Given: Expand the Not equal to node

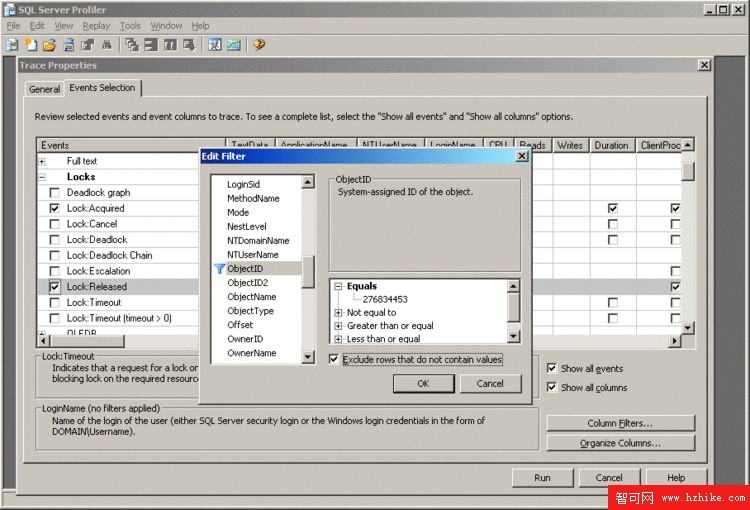Looking at the screenshot, I should click(x=338, y=313).
